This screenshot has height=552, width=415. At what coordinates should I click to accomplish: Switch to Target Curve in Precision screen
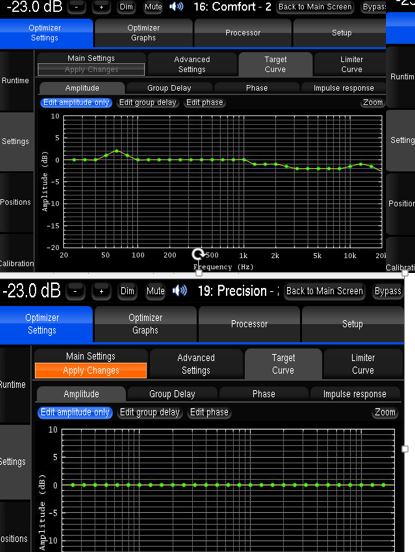(x=283, y=364)
